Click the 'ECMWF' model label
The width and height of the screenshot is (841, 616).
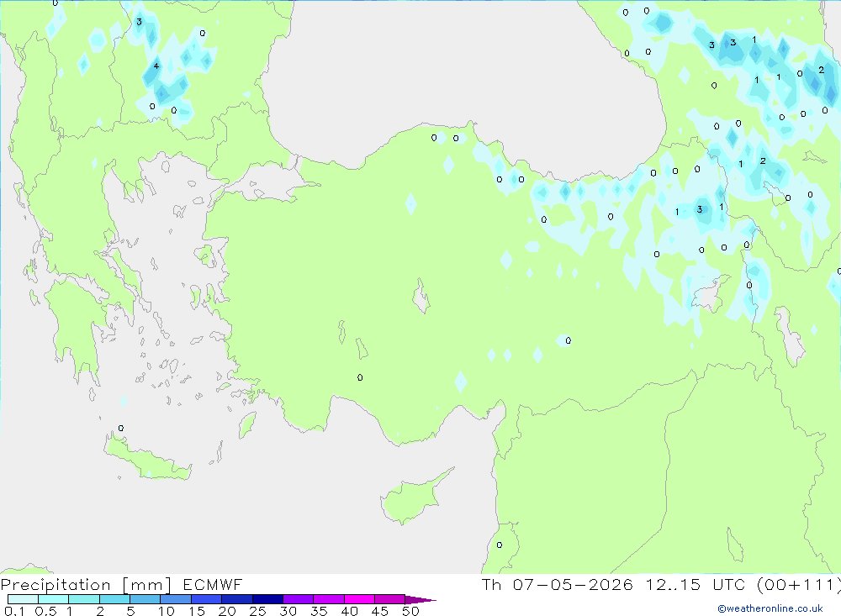pyautogui.click(x=213, y=585)
